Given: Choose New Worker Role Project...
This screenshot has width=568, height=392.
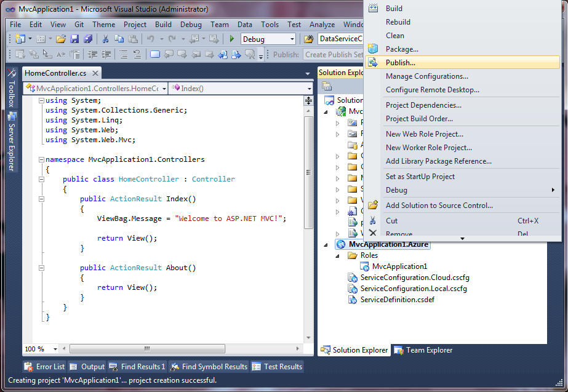Looking at the screenshot, I should (x=463, y=148).
